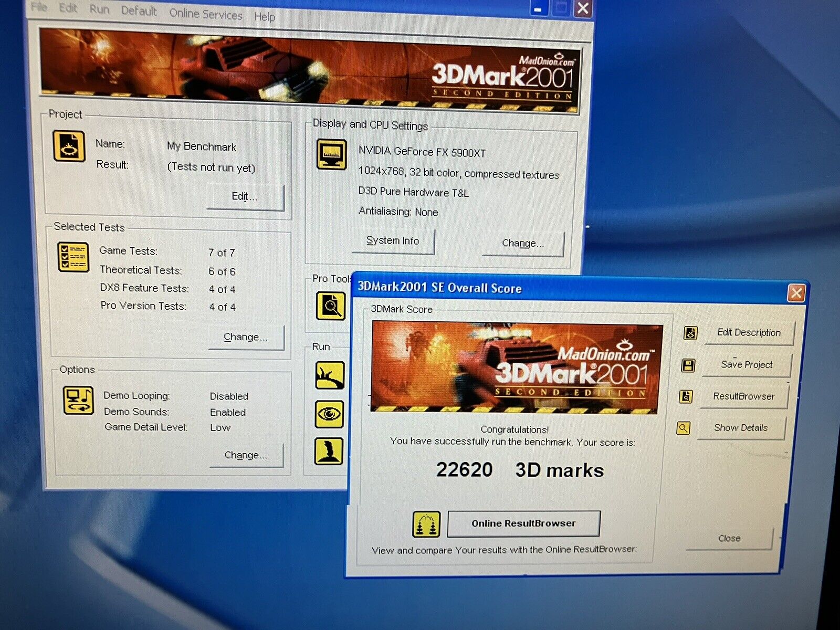The width and height of the screenshot is (840, 630).
Task: Click the '3D marks' label
Action: pyautogui.click(x=560, y=470)
